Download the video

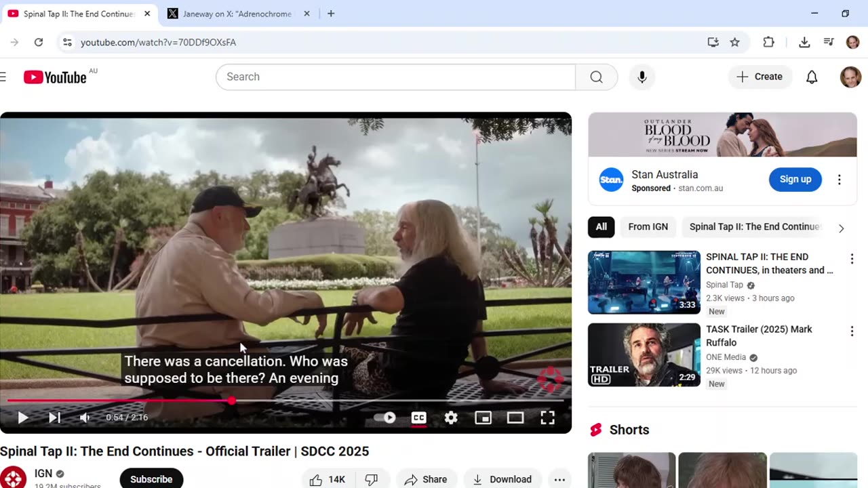click(502, 479)
